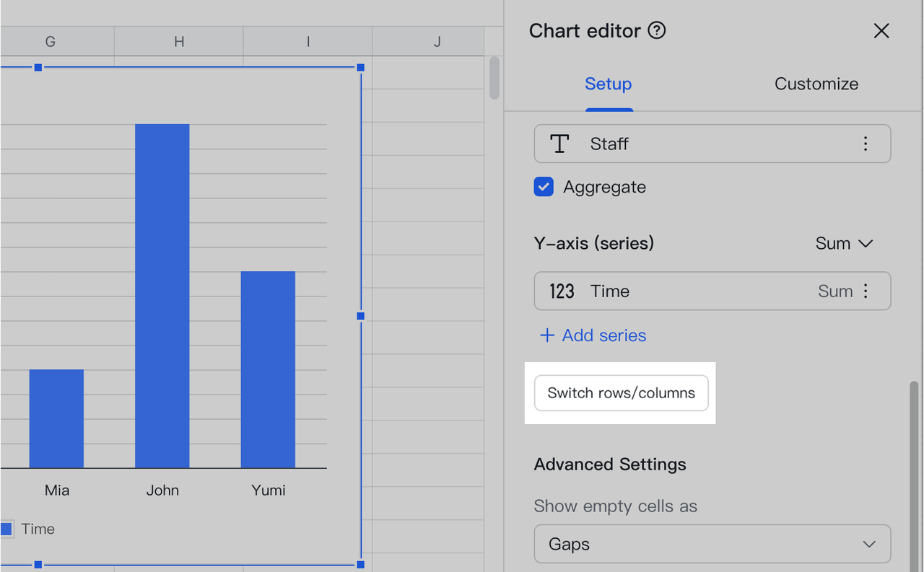This screenshot has height=572, width=924.
Task: Select the Setup tab
Action: [x=608, y=84]
